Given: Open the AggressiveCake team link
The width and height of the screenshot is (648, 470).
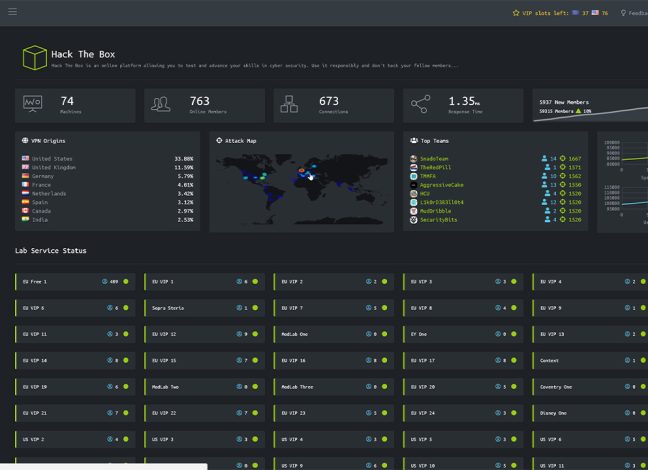Looking at the screenshot, I should click(441, 185).
